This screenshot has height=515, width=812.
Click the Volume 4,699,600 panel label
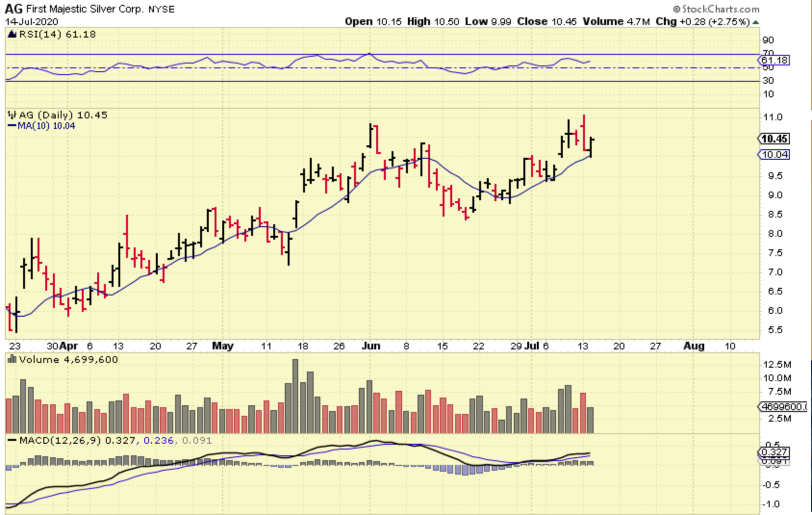(68, 360)
